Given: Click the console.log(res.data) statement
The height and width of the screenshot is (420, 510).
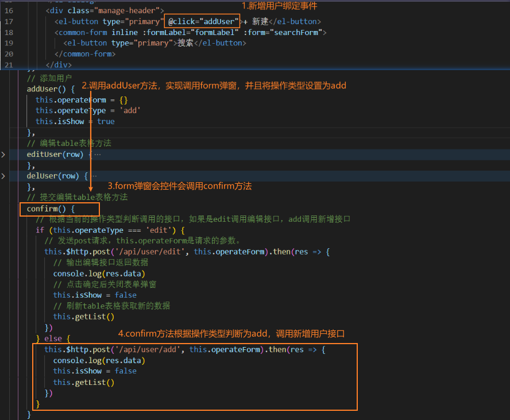Looking at the screenshot, I should point(102,273).
